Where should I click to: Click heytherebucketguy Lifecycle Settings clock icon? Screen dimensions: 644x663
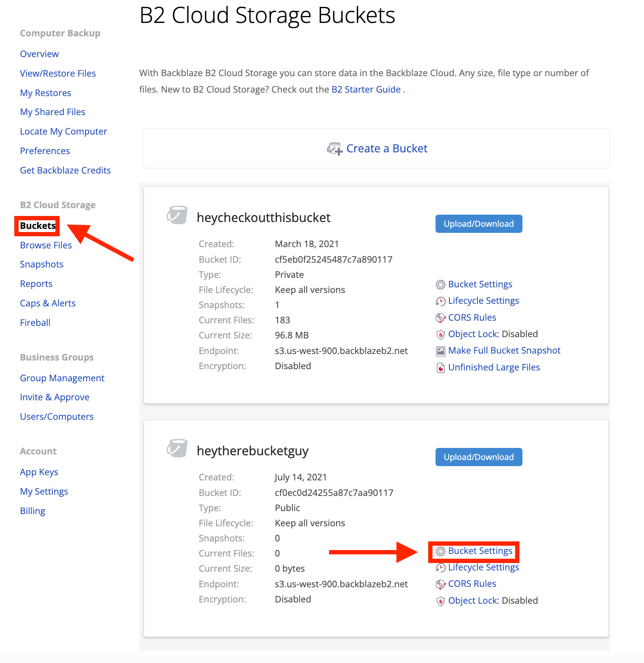(x=440, y=568)
